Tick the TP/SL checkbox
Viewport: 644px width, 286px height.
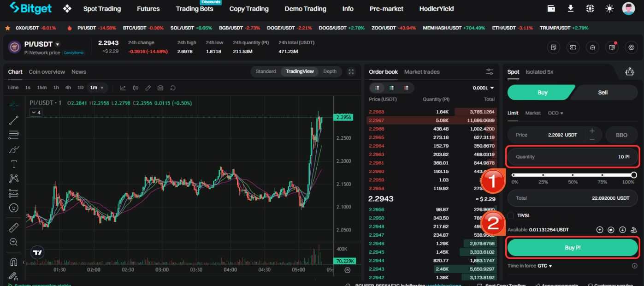click(x=511, y=215)
